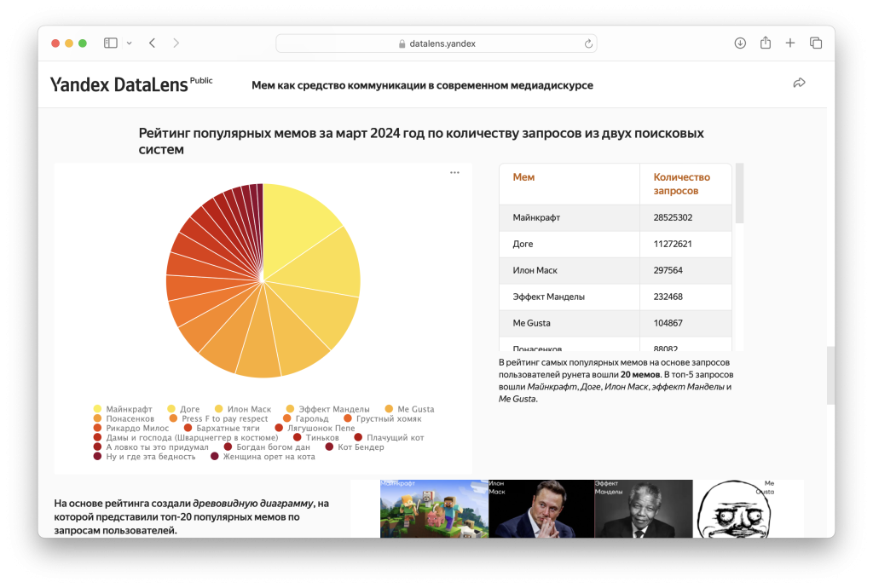Select the Майнкрафт table row

(616, 217)
